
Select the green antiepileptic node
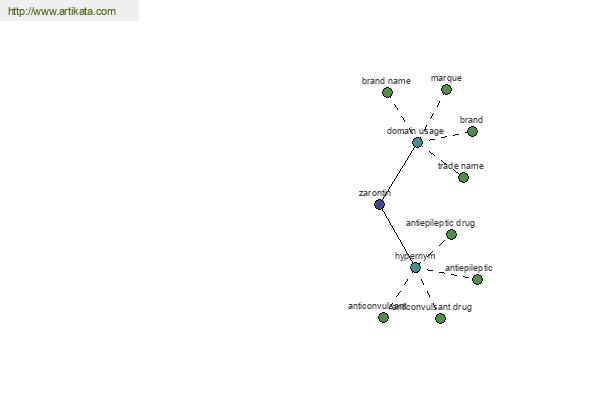click(x=477, y=279)
